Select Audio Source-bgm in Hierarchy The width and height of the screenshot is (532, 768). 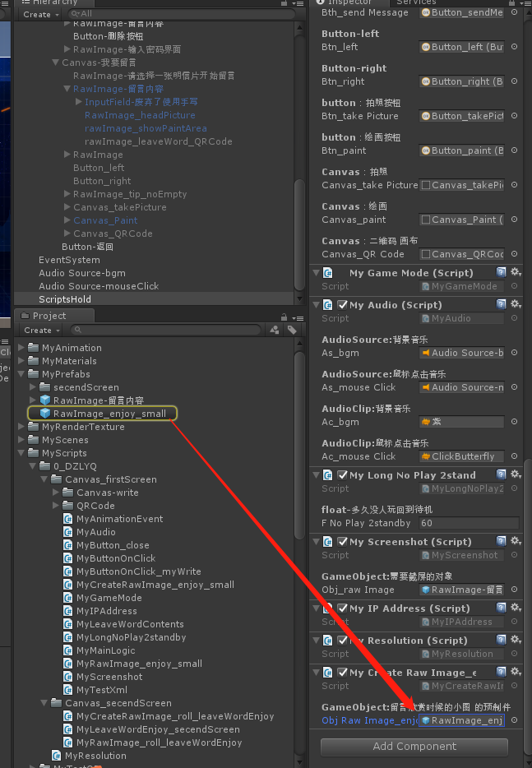[81, 273]
